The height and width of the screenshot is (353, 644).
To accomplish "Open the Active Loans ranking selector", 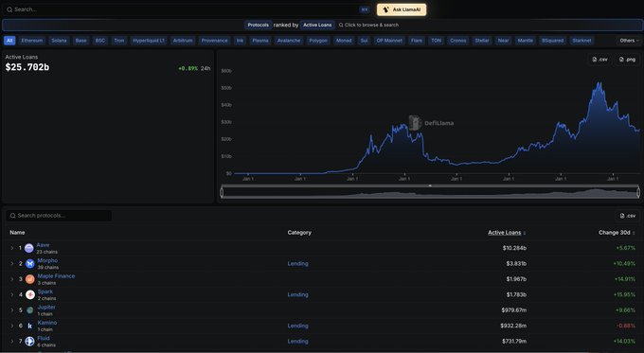I will pos(317,25).
